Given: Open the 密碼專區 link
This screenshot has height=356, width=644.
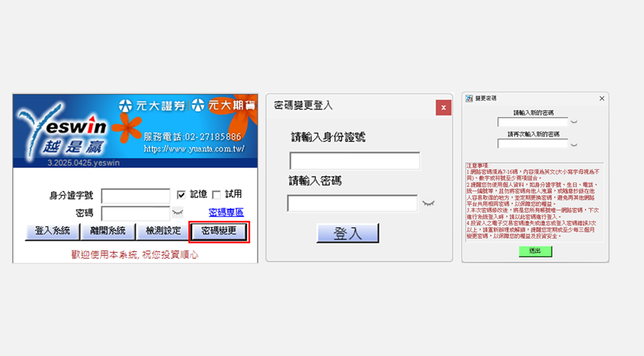Looking at the screenshot, I should (x=227, y=213).
